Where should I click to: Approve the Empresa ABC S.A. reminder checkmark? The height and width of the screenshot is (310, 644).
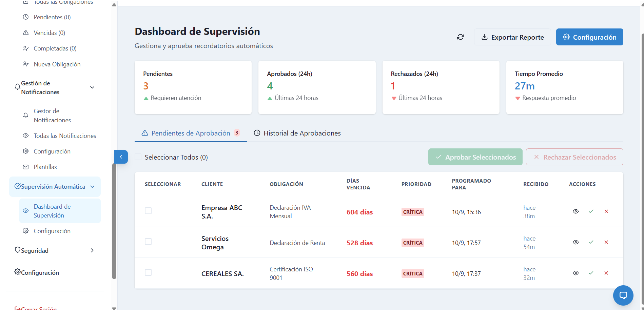[x=591, y=211]
